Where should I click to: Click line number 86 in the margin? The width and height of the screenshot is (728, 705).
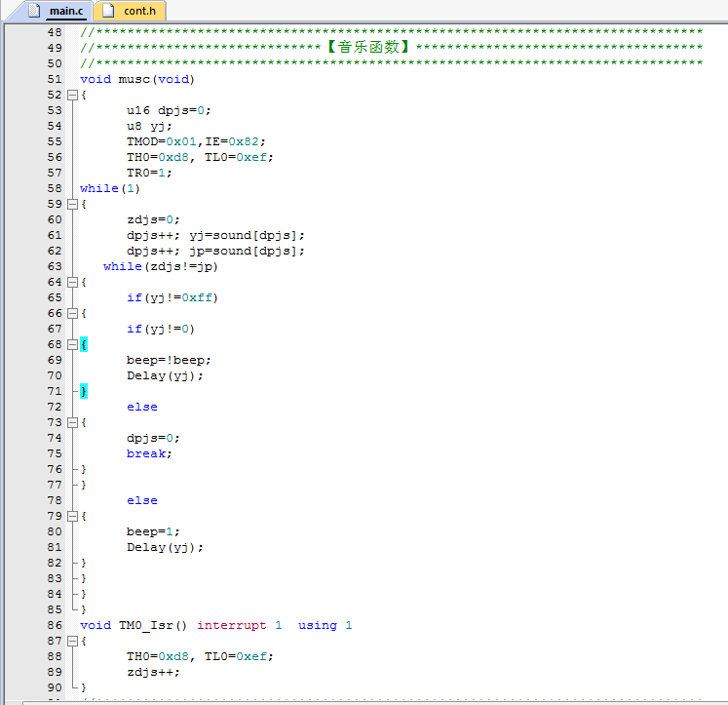55,626
